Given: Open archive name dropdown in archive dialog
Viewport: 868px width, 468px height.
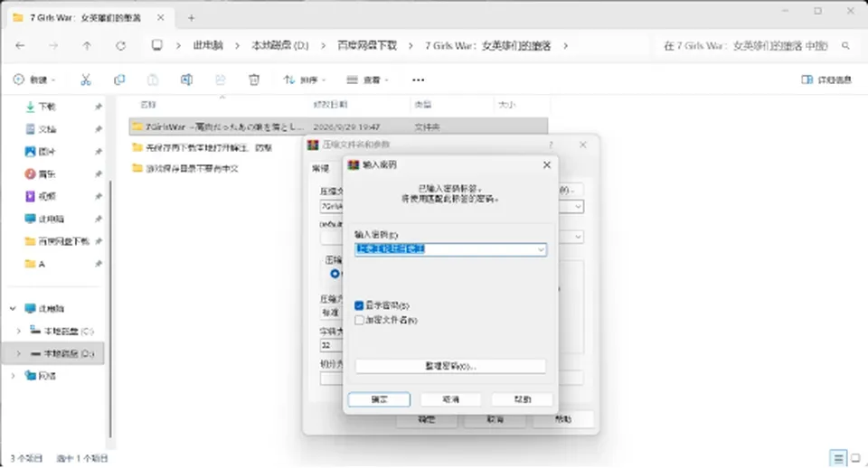Looking at the screenshot, I should 578,206.
